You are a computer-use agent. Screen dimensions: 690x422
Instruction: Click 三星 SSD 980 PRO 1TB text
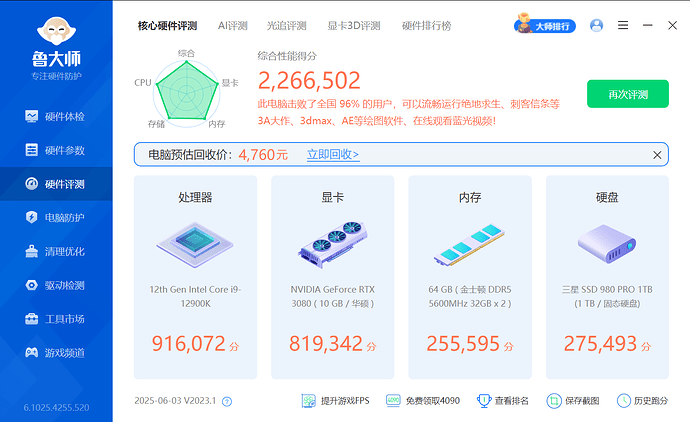point(607,290)
